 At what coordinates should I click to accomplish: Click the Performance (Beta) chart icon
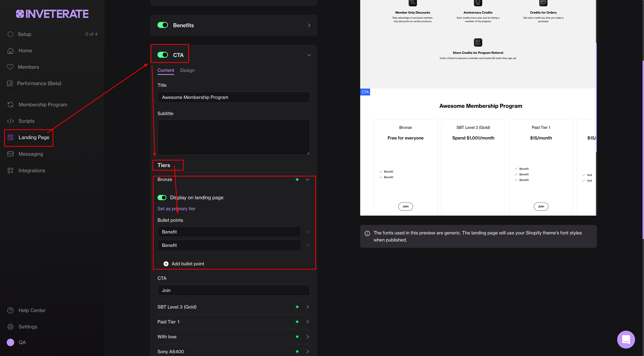[10, 83]
